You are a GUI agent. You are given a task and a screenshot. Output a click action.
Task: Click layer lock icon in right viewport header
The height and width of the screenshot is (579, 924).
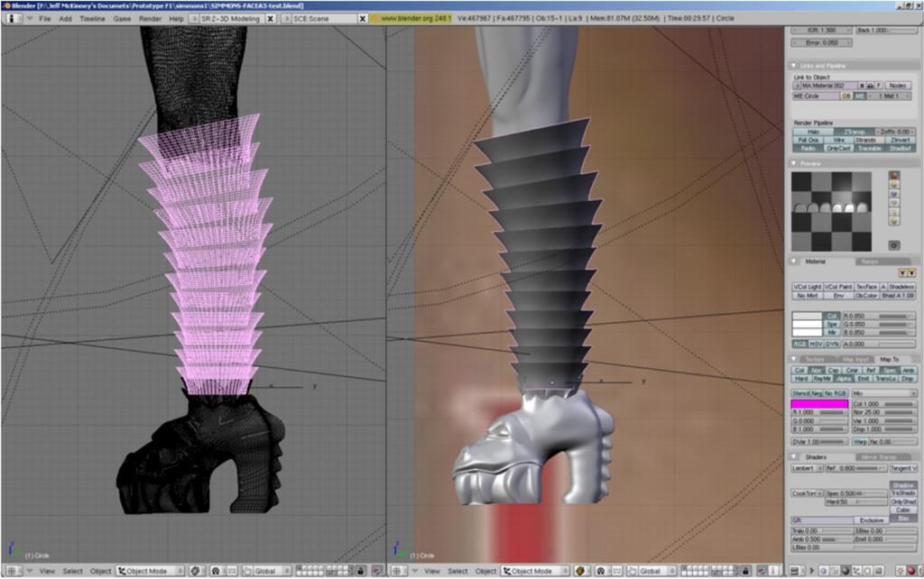click(x=745, y=571)
